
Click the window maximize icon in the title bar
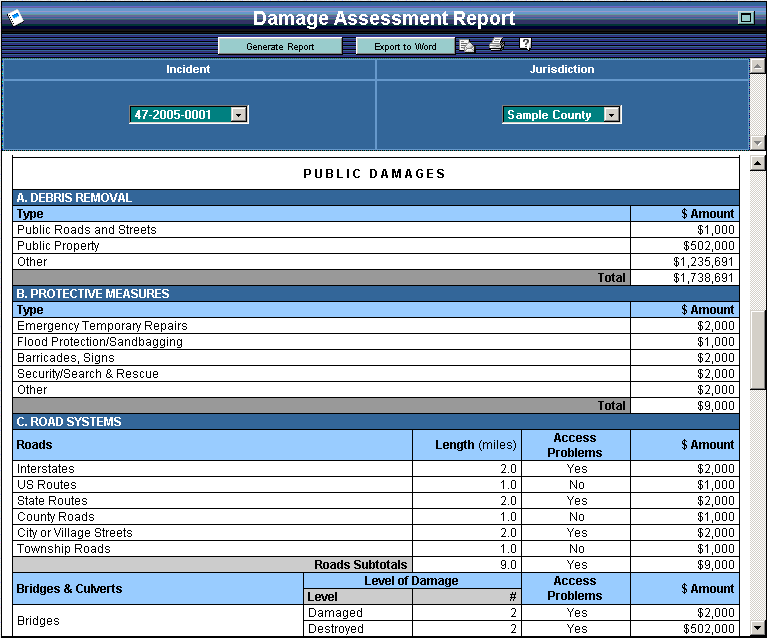click(745, 18)
